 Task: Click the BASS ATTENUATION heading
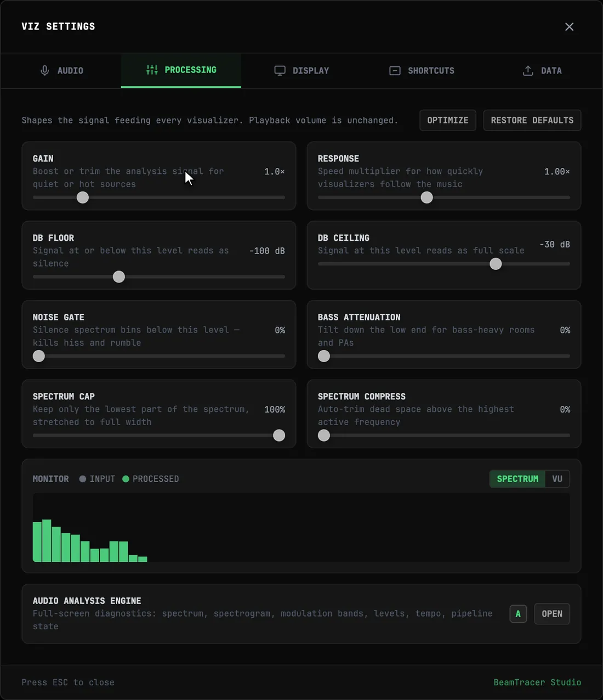click(359, 317)
